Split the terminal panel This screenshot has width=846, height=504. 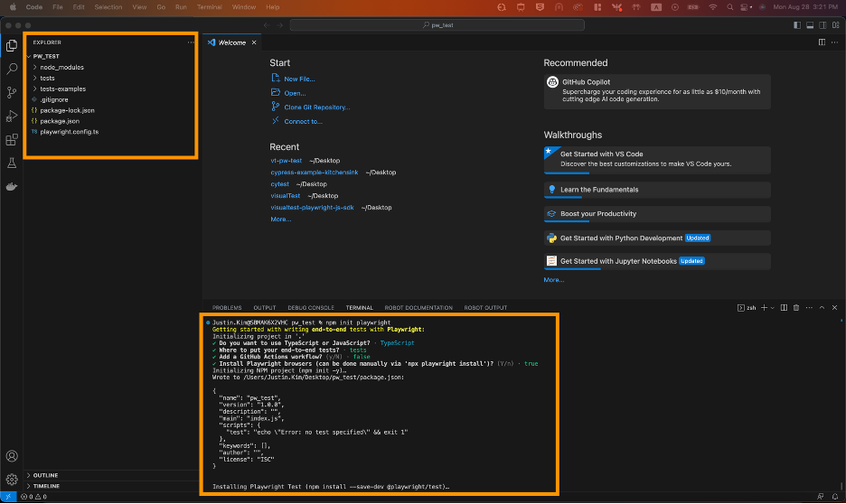784,308
